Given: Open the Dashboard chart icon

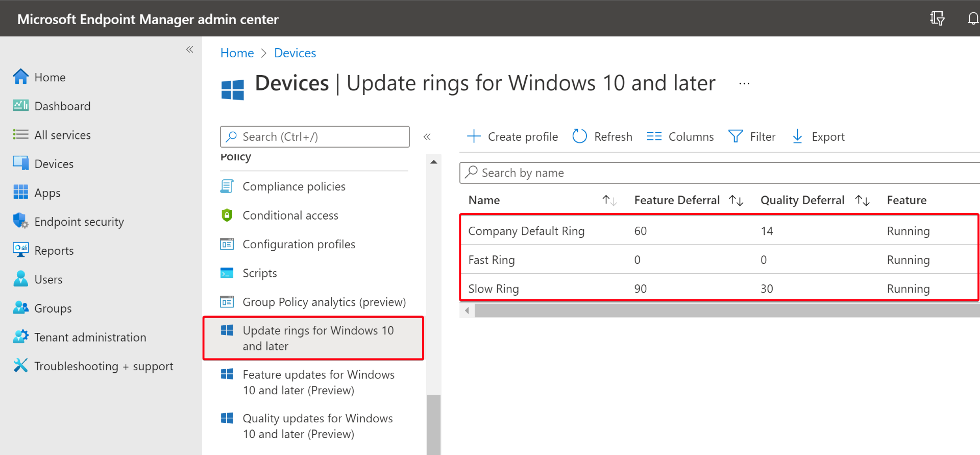Looking at the screenshot, I should coord(20,106).
